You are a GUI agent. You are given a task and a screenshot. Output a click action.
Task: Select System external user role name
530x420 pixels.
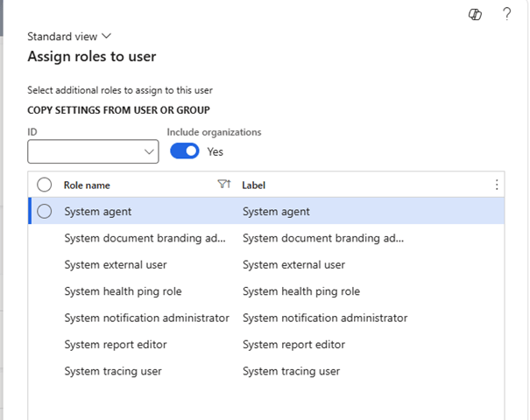coord(116,265)
